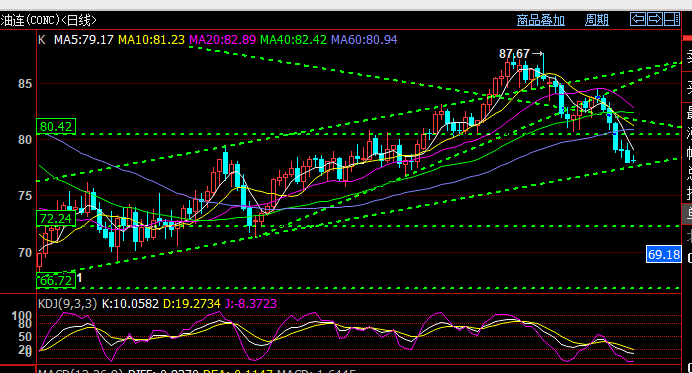Click the blue 69.18 price marker
Screen dimensions: 692x373
click(x=664, y=255)
